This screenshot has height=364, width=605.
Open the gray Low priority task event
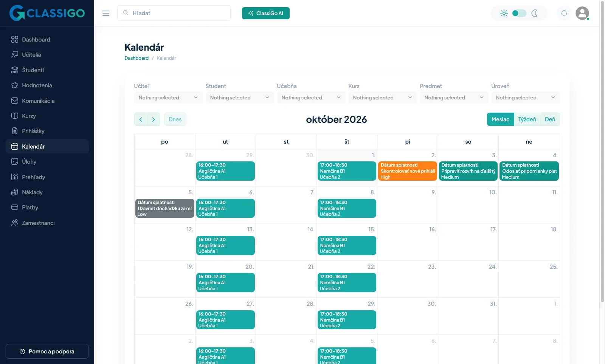[x=165, y=208]
